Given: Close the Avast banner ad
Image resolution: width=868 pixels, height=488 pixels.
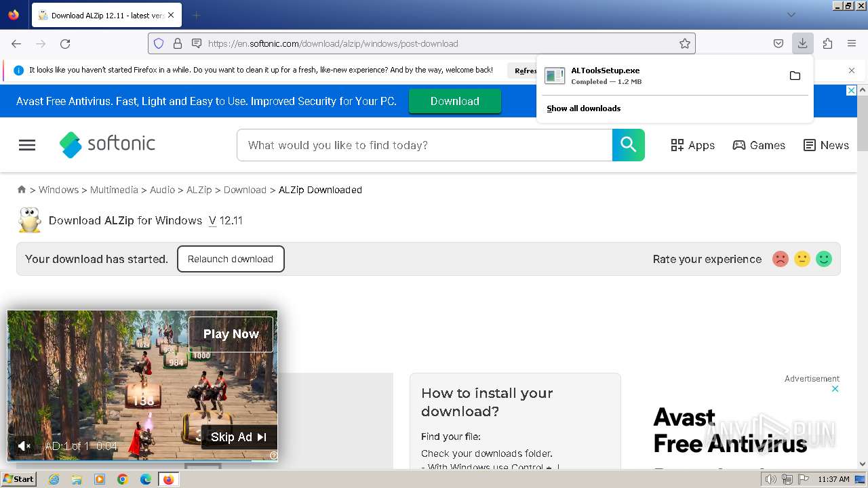Looking at the screenshot, I should (x=852, y=90).
